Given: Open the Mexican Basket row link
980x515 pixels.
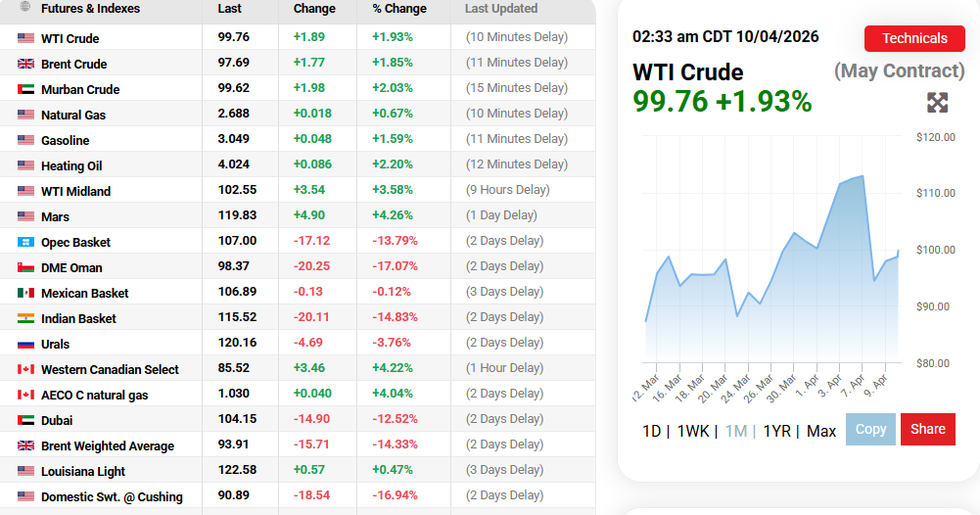Looking at the screenshot, I should pos(84,293).
